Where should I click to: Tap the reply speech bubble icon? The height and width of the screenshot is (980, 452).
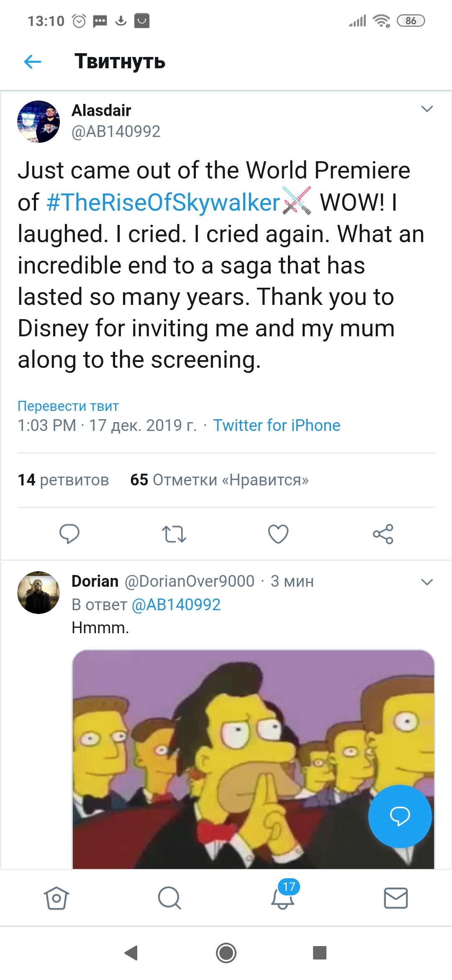[69, 534]
